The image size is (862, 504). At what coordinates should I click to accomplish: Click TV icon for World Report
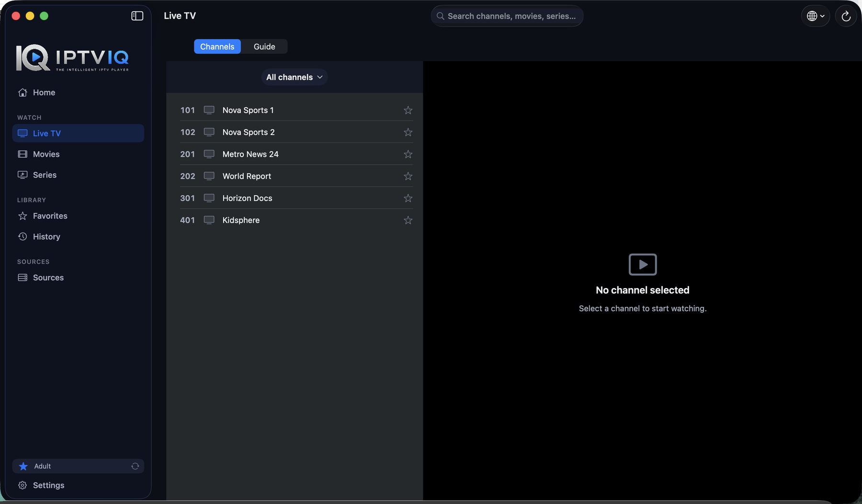209,176
